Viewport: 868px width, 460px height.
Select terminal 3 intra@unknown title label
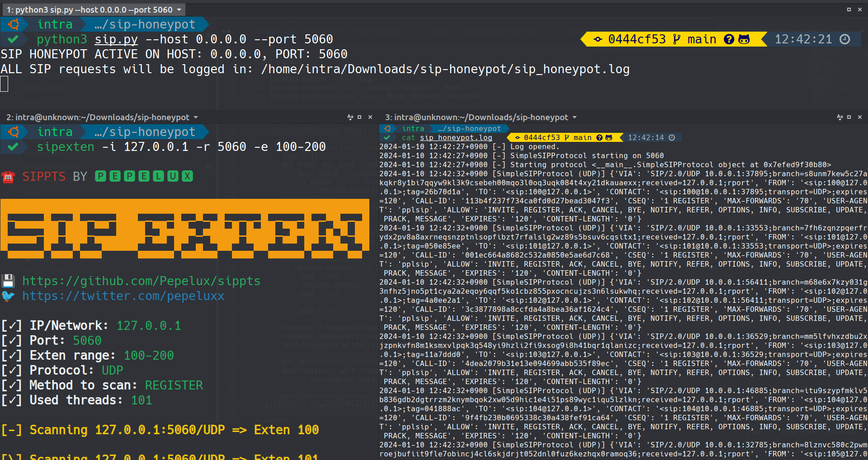click(476, 117)
